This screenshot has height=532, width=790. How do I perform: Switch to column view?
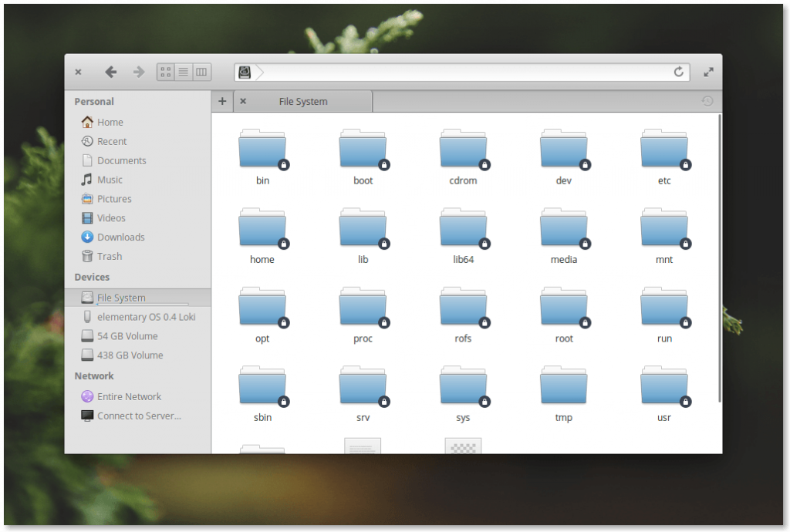click(x=201, y=72)
